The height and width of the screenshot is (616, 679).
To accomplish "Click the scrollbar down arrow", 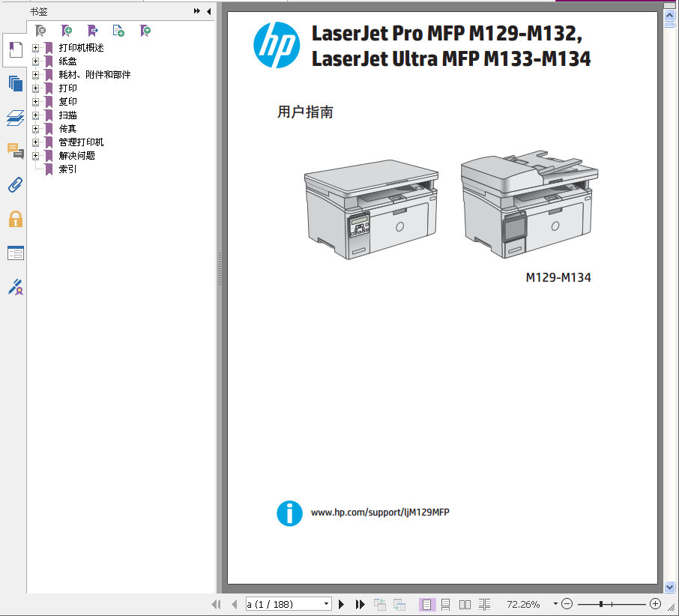I will click(669, 588).
